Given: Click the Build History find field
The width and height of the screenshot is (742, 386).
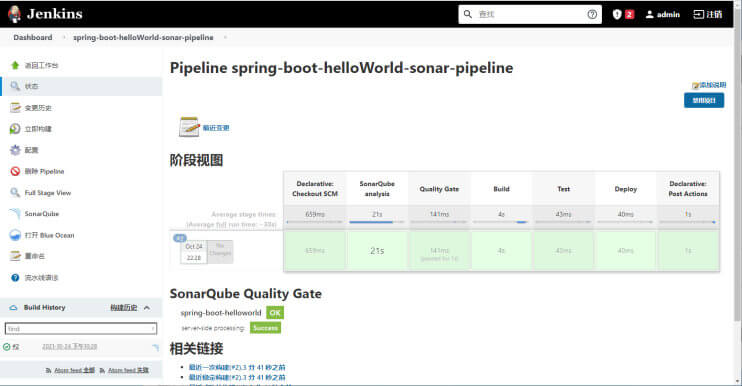Looking at the screenshot, I should [81, 328].
